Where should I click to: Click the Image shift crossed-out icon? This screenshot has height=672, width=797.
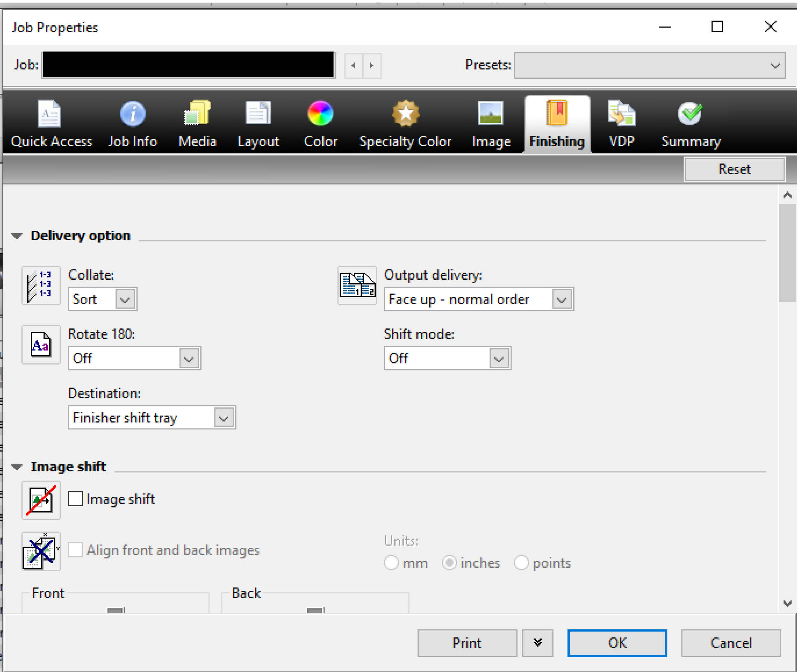pyautogui.click(x=41, y=500)
